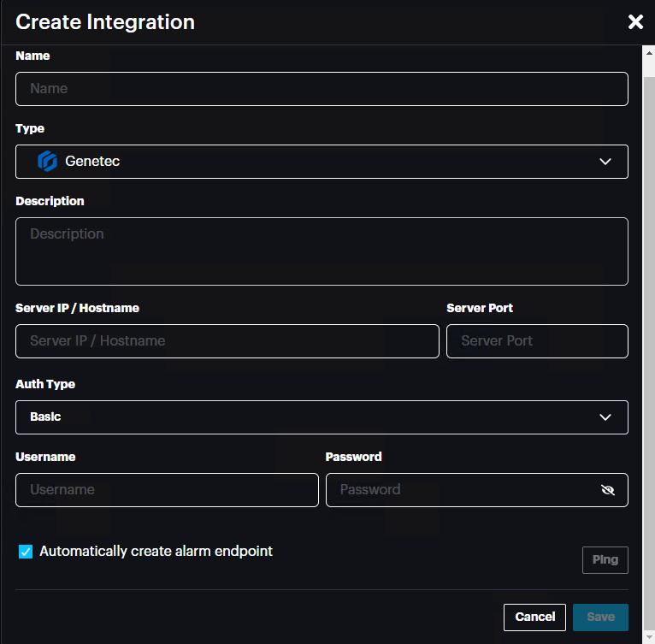655x644 pixels.
Task: Focus the Username text field
Action: [167, 490]
